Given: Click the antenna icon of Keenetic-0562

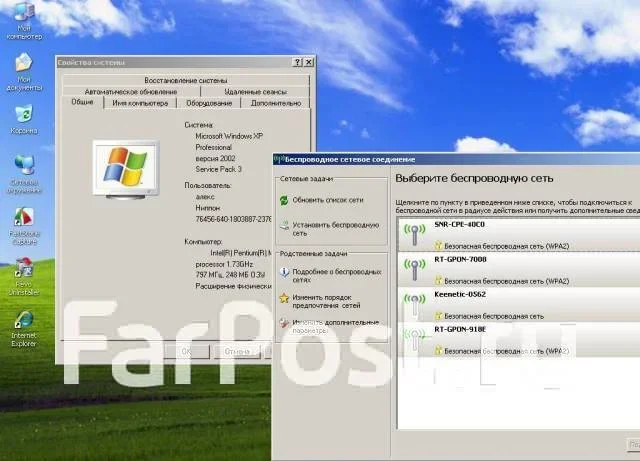Looking at the screenshot, I should click(415, 305).
